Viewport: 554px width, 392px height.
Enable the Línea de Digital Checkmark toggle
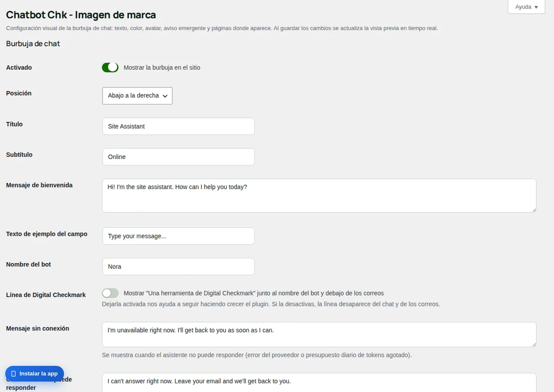(x=110, y=293)
